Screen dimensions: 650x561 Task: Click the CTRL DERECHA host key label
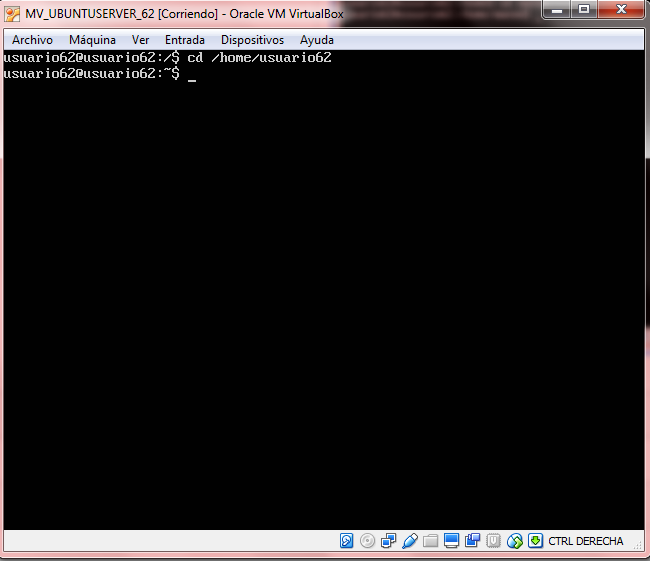click(x=586, y=541)
